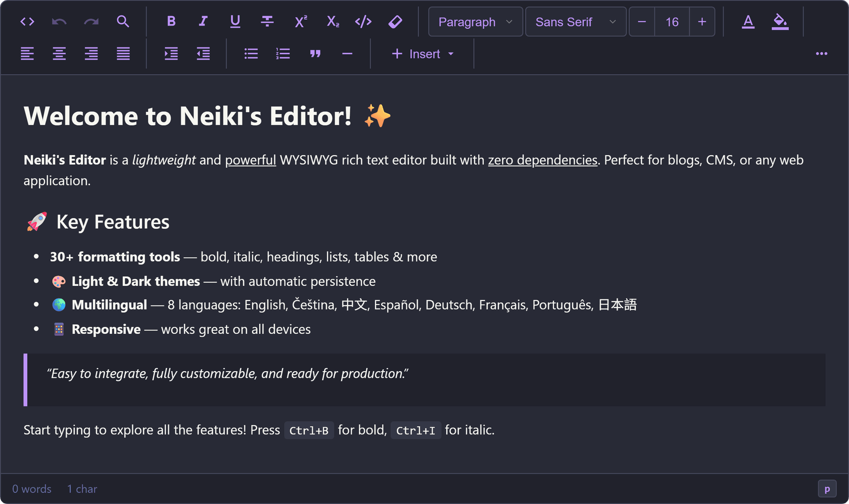Open the HTML source code view
This screenshot has height=504, width=849.
pyautogui.click(x=27, y=22)
